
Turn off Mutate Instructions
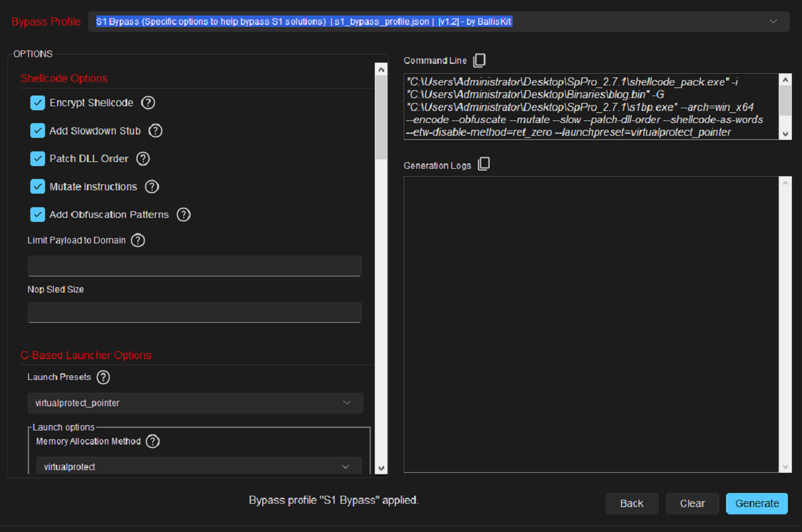[37, 186]
